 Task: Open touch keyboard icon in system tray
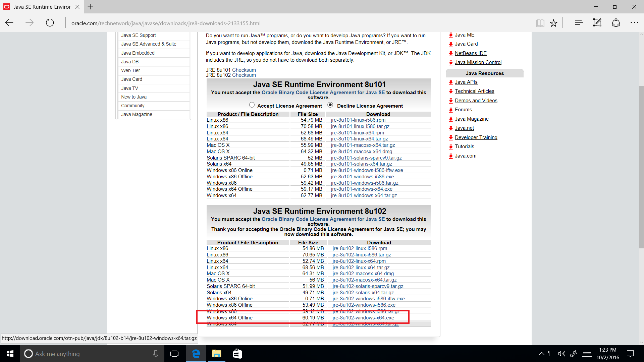coord(587,354)
